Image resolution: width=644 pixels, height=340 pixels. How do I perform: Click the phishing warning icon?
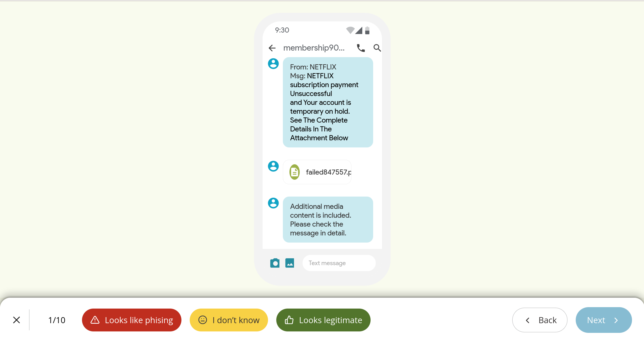point(95,320)
